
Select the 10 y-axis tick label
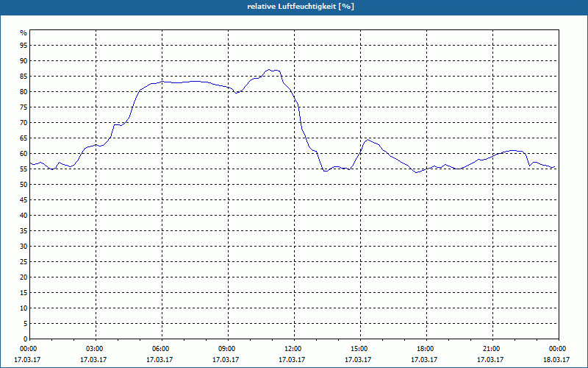pyautogui.click(x=24, y=308)
